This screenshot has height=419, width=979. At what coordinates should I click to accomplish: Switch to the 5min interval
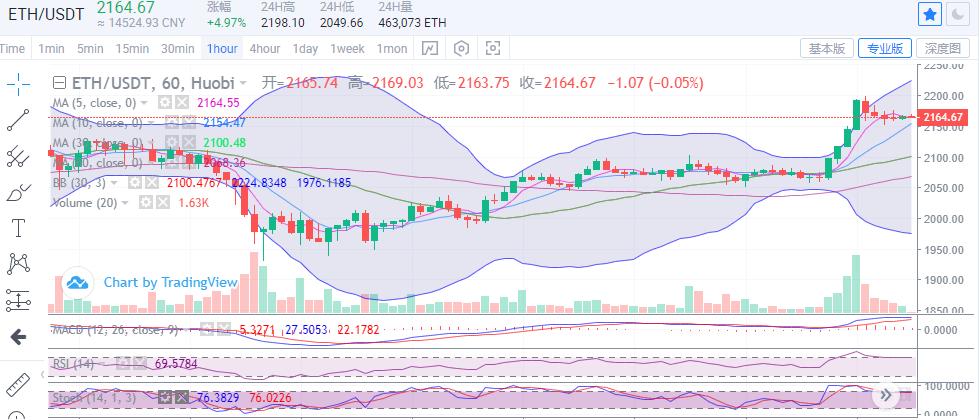point(90,49)
